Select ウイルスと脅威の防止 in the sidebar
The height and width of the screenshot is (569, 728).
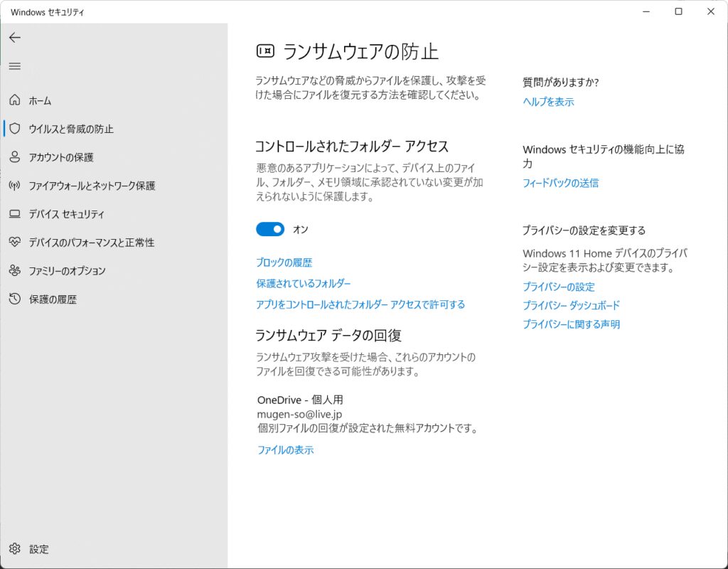coord(114,129)
